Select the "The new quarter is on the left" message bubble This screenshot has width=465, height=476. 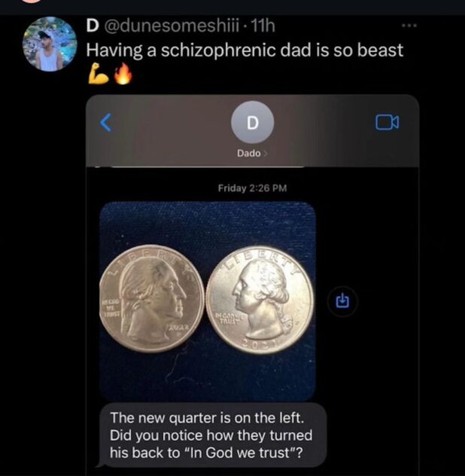tap(211, 435)
